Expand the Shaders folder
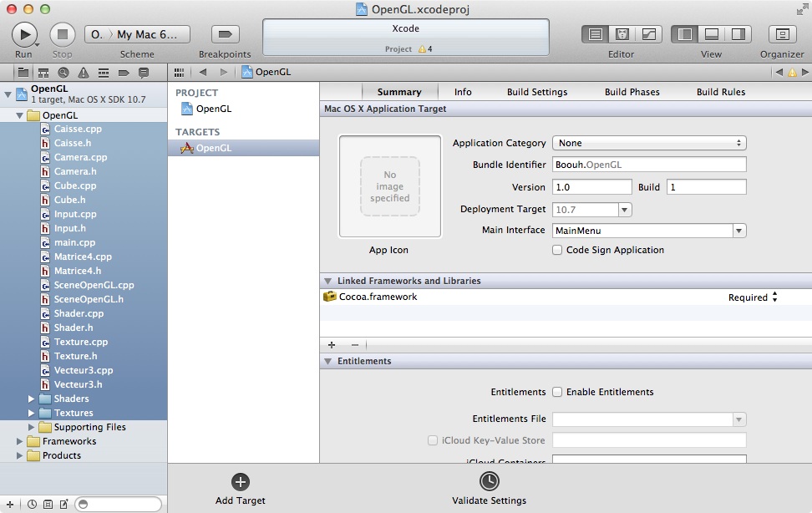The image size is (812, 513). (x=32, y=399)
